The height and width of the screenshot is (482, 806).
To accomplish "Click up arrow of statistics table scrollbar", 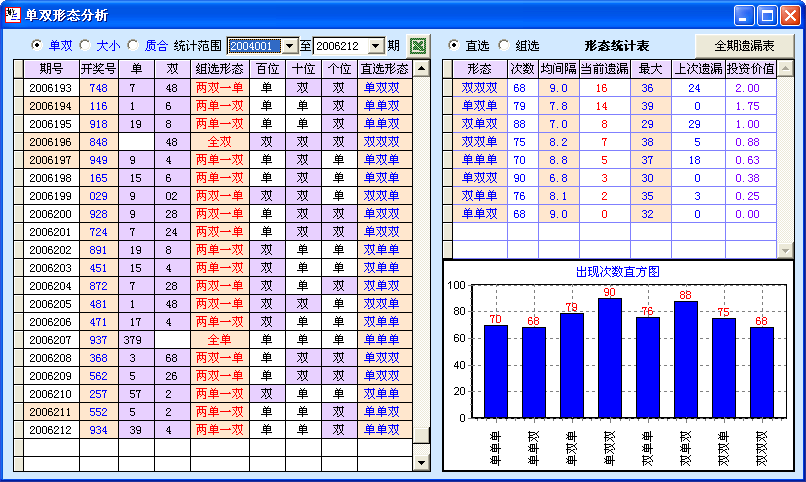I will pyautogui.click(x=785, y=68).
